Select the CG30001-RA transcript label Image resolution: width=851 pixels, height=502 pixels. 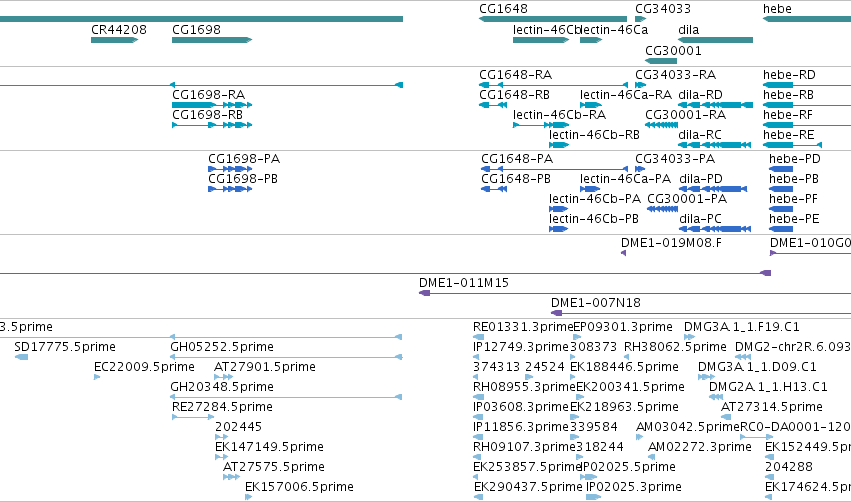(x=685, y=115)
